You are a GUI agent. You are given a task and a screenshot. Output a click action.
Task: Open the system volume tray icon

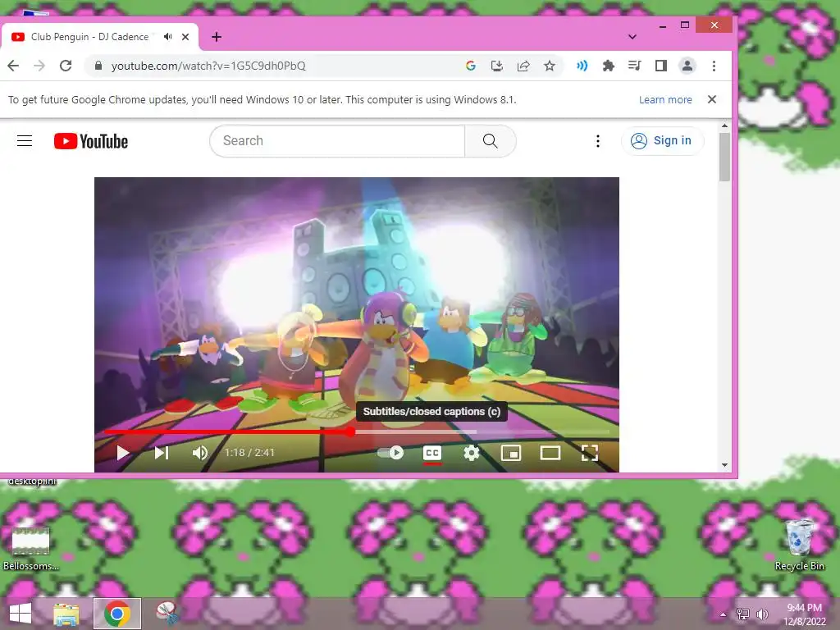coord(762,614)
